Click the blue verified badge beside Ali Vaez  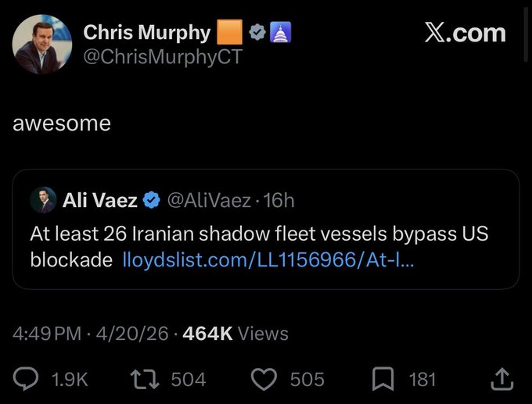(x=153, y=201)
